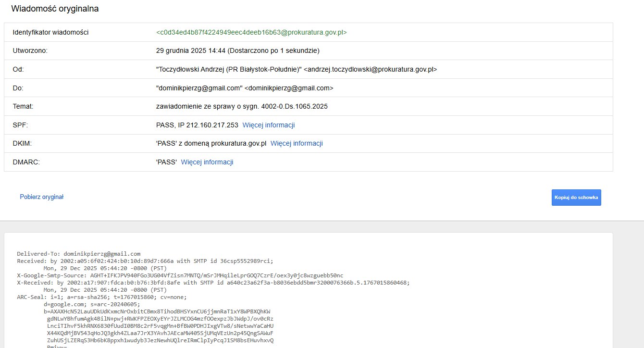Click the Identyfikator wiadomości label

(50, 32)
